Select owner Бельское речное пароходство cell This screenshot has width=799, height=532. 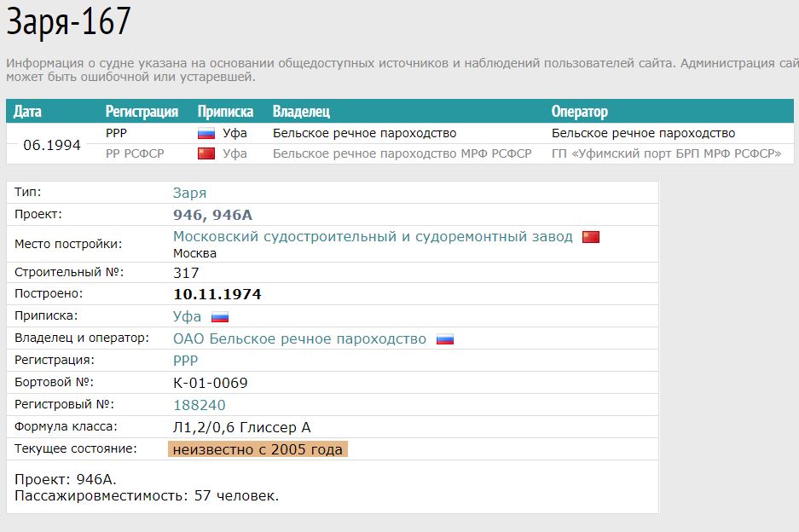click(364, 134)
